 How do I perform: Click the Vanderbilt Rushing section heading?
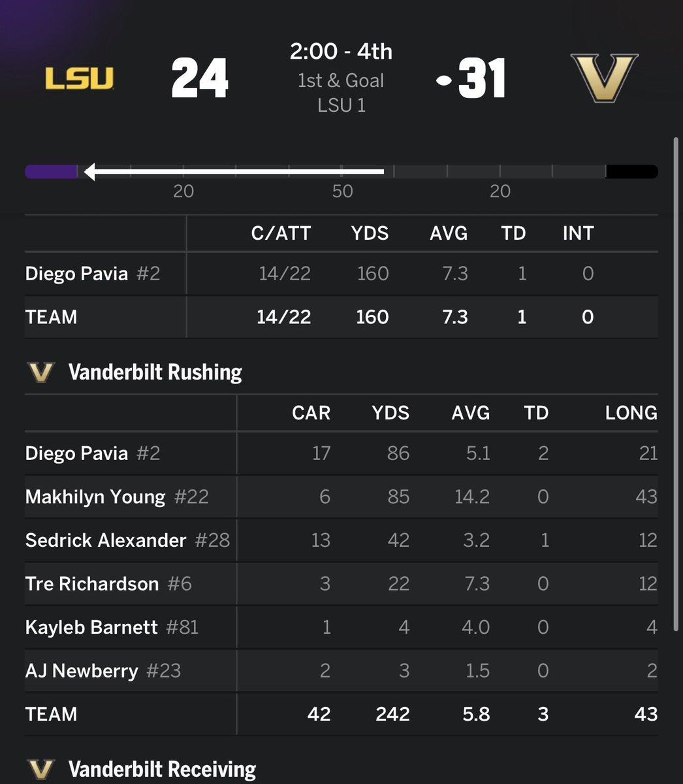coord(155,372)
